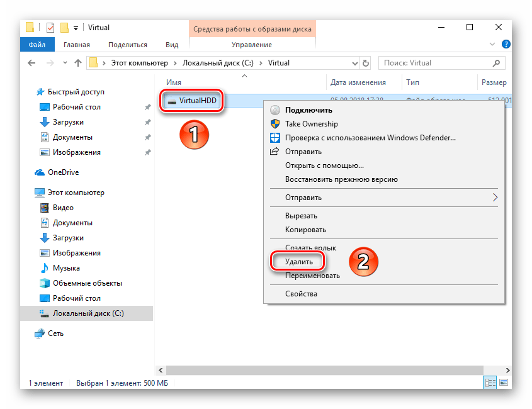Click the Файл button in the ribbon

[x=37, y=45]
